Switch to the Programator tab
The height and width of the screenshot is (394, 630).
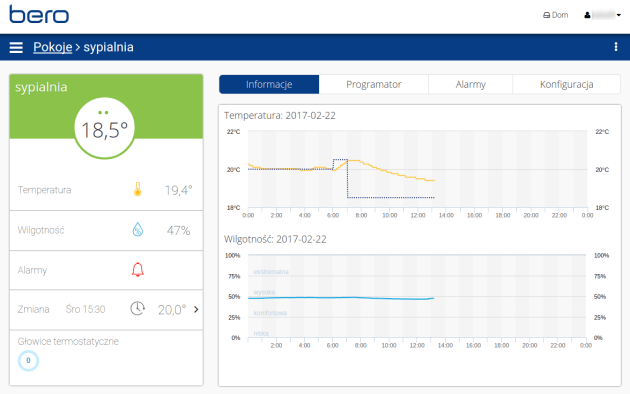(x=374, y=84)
